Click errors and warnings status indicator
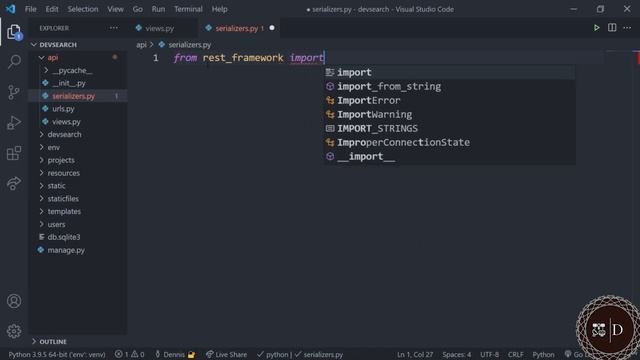The image size is (640, 360). 129,354
